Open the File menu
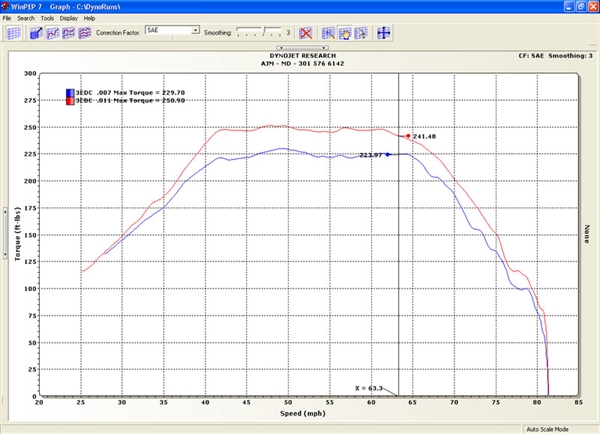The height and width of the screenshot is (434, 600). tap(7, 18)
